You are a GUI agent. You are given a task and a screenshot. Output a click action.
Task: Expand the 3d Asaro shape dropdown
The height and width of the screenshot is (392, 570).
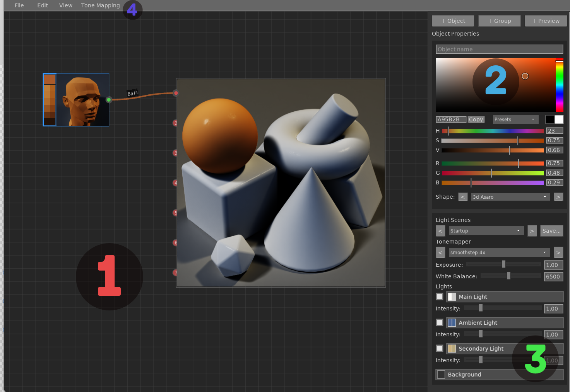pyautogui.click(x=510, y=197)
